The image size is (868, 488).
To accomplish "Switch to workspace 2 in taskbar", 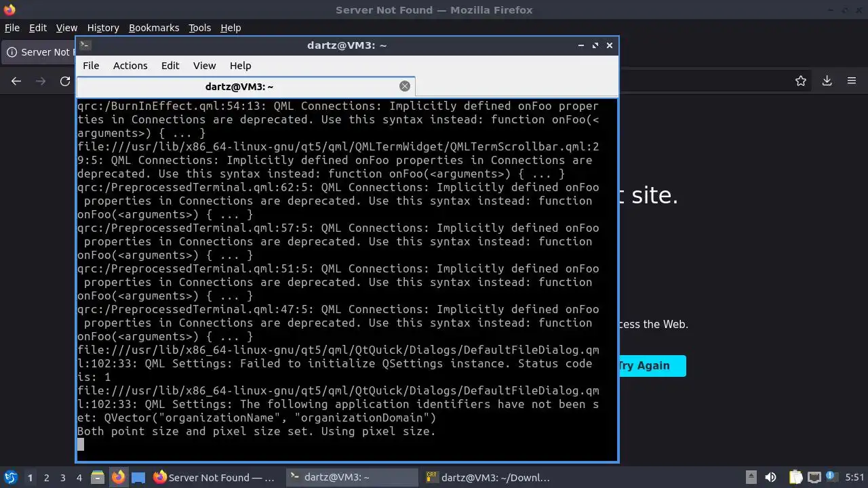I will pos(47,477).
